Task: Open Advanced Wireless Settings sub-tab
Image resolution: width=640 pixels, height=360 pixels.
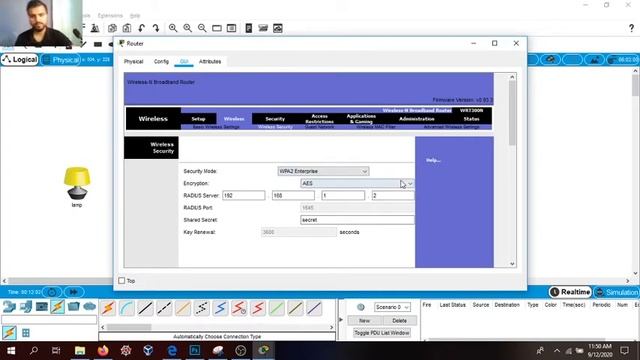Action: (451, 127)
